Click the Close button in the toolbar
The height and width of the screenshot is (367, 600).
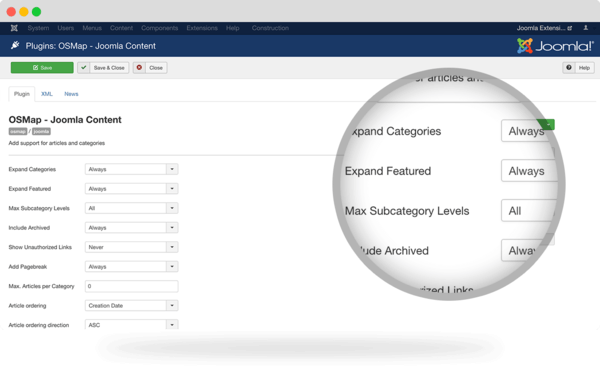pyautogui.click(x=150, y=67)
